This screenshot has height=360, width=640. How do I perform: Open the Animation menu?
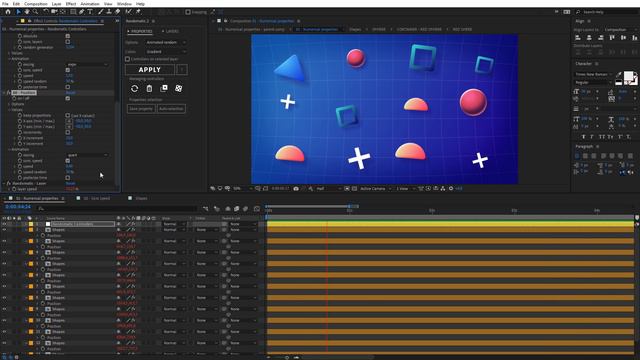pos(90,4)
